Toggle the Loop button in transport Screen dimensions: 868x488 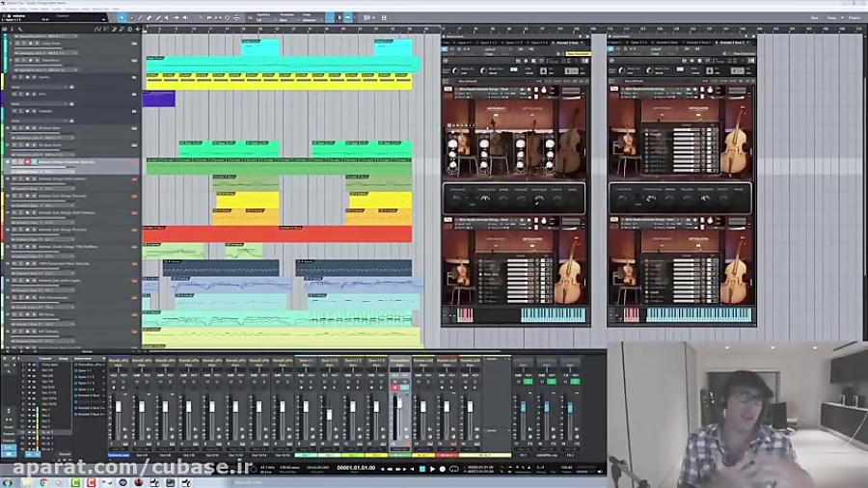[x=454, y=469]
